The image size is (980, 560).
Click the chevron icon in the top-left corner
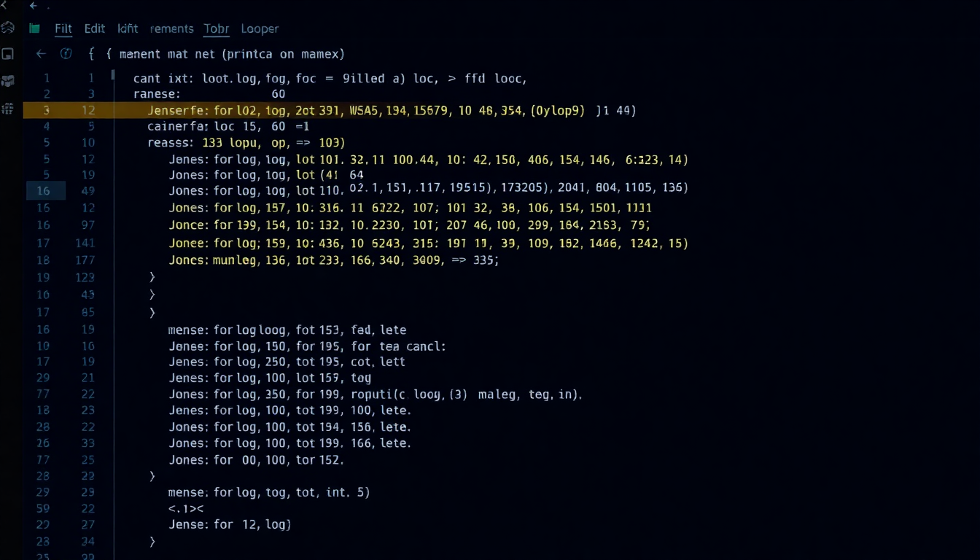(x=4, y=6)
